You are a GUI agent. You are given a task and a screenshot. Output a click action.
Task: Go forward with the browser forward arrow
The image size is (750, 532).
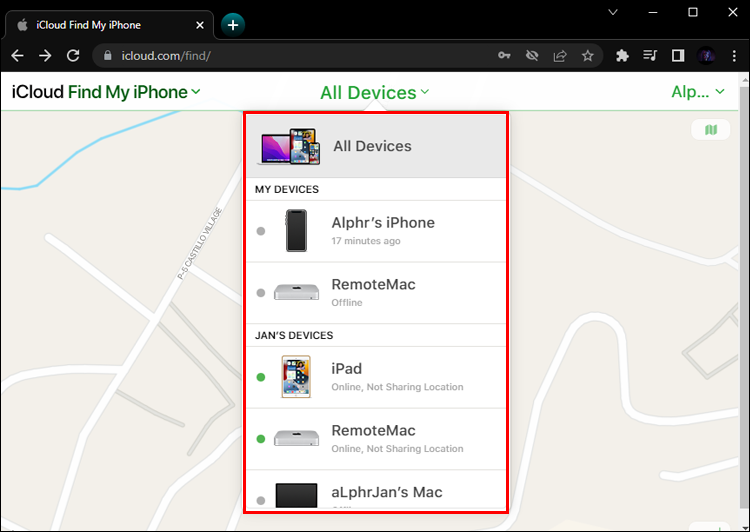point(45,55)
